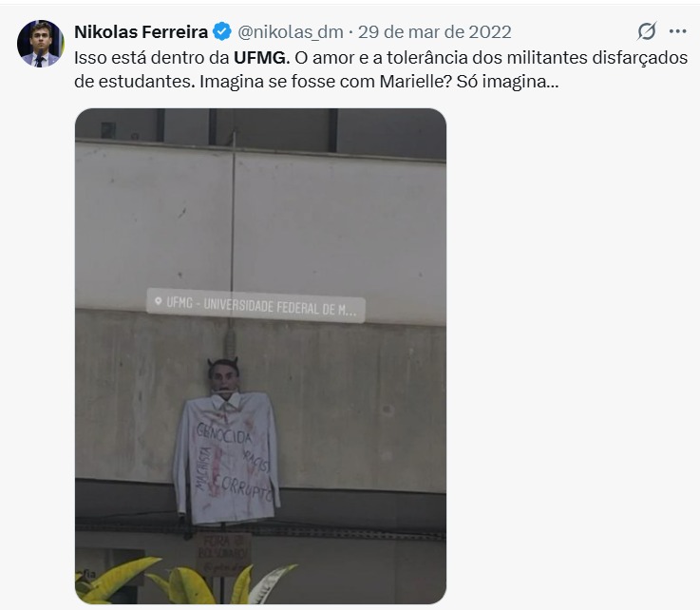The image size is (700, 610).
Task: Click the rope at top of the photo
Action: (x=233, y=215)
